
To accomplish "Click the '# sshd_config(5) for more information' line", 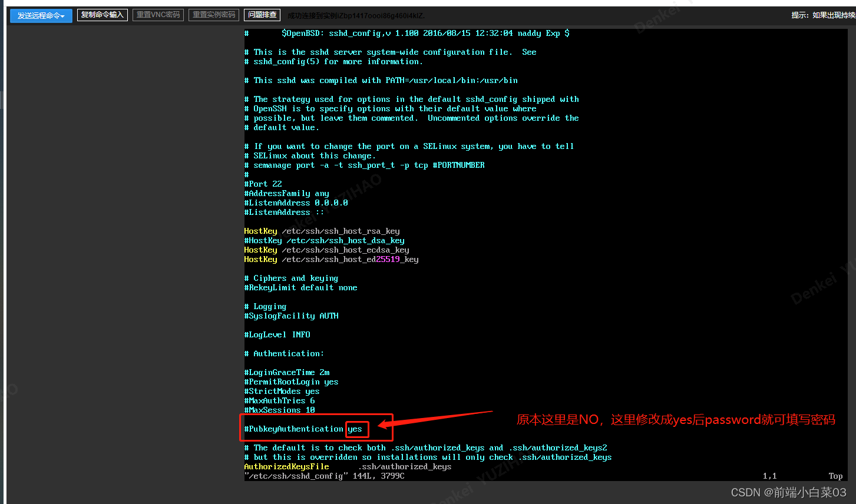I will [334, 61].
